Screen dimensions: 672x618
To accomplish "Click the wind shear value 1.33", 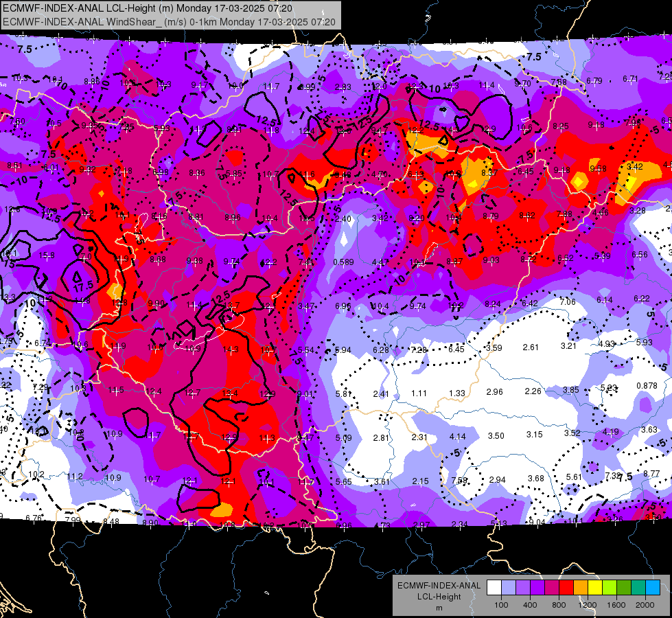I will point(457,393).
